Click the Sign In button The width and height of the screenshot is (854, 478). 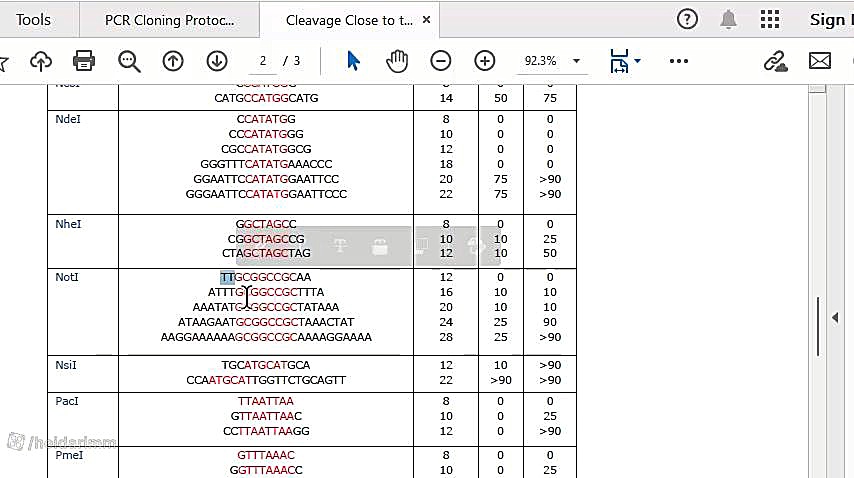[x=831, y=20]
